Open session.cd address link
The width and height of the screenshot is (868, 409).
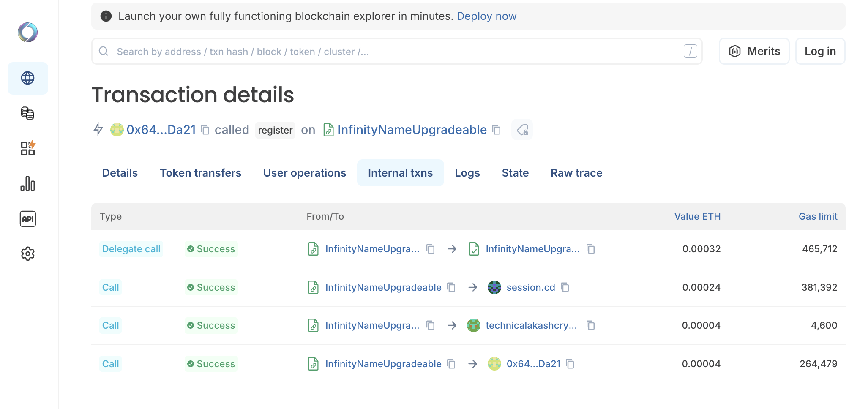click(531, 287)
